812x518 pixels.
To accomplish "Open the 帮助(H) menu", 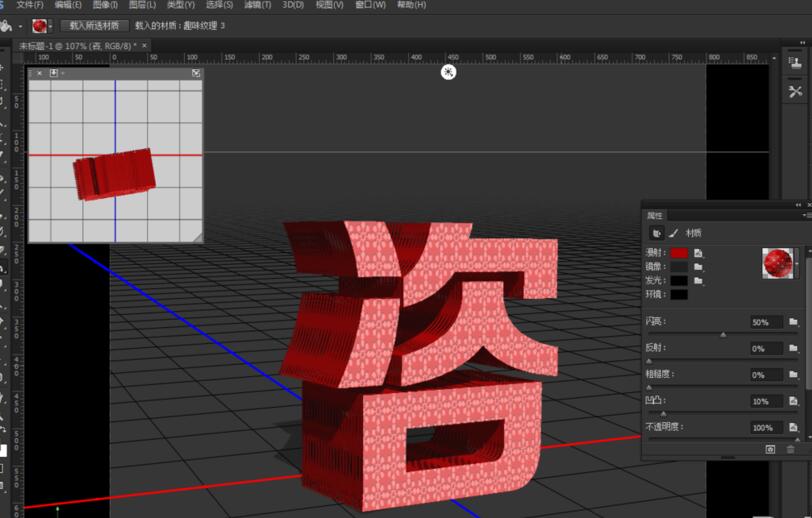I will coord(412,5).
